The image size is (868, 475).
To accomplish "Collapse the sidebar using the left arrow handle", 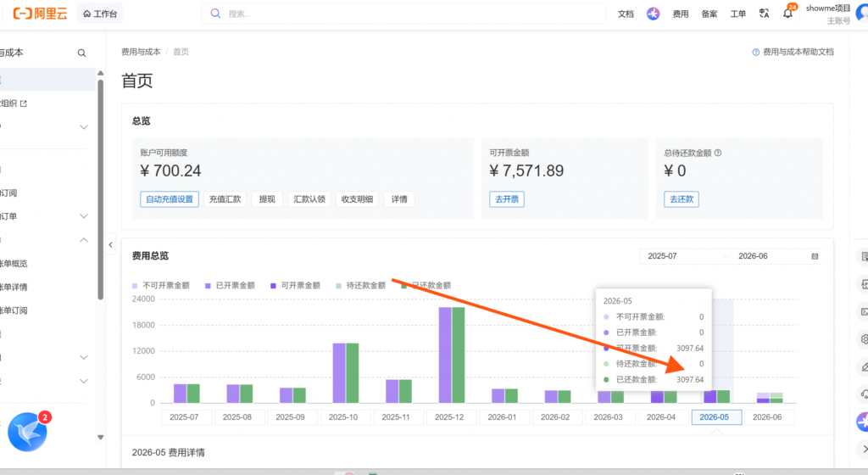I will coord(111,244).
